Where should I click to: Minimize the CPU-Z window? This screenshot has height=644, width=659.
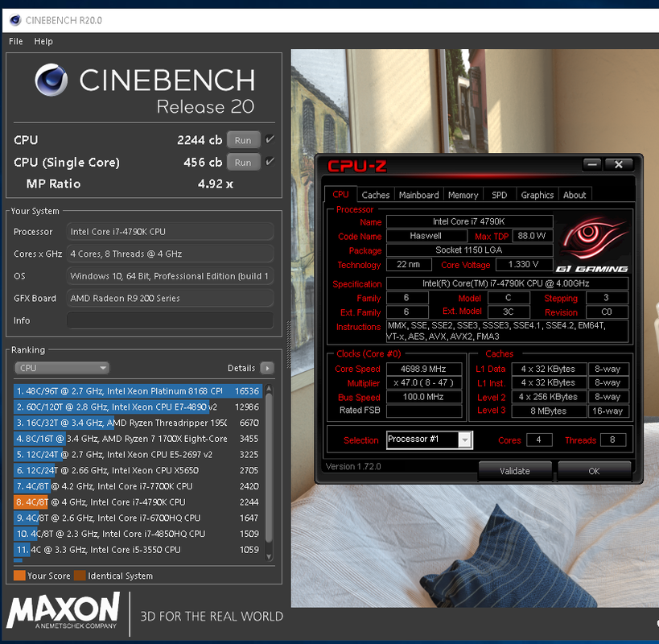[592, 164]
